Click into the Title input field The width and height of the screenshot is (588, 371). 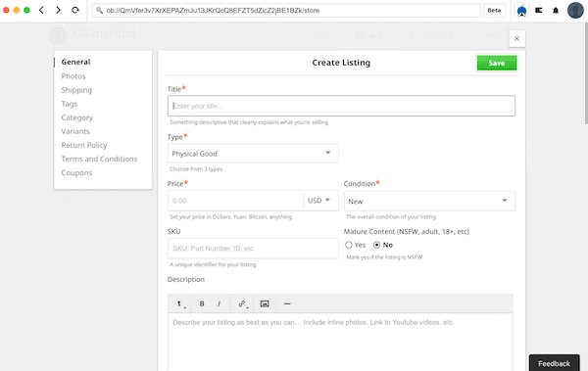341,106
